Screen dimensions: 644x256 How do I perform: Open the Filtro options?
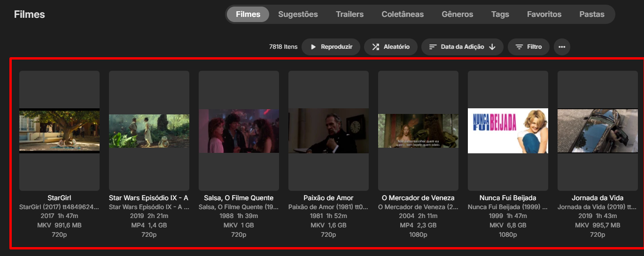[x=528, y=47]
